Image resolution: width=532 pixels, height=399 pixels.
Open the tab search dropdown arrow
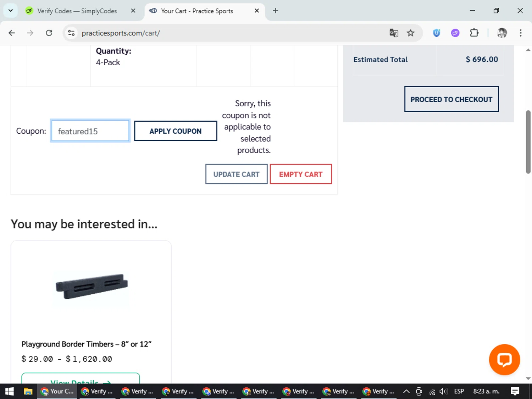tap(11, 11)
